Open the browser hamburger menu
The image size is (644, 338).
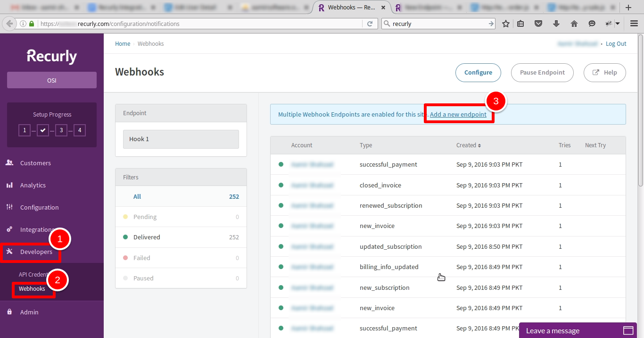634,24
